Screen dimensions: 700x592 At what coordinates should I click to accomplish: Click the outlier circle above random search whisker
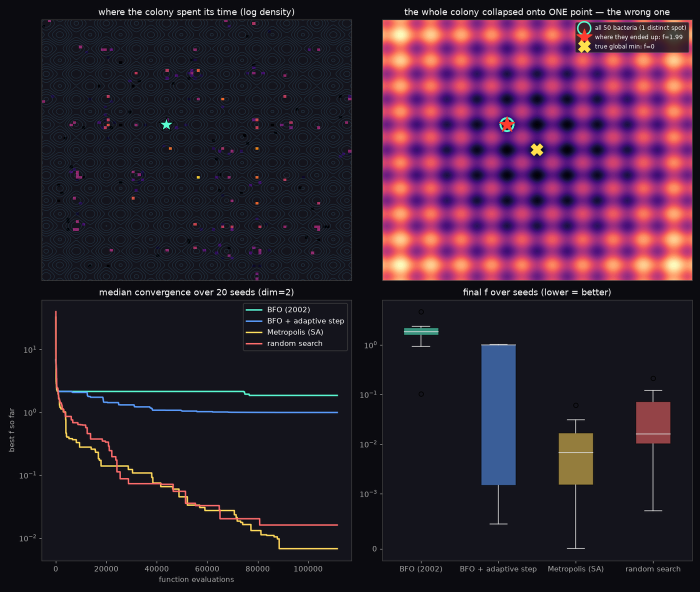click(x=653, y=378)
